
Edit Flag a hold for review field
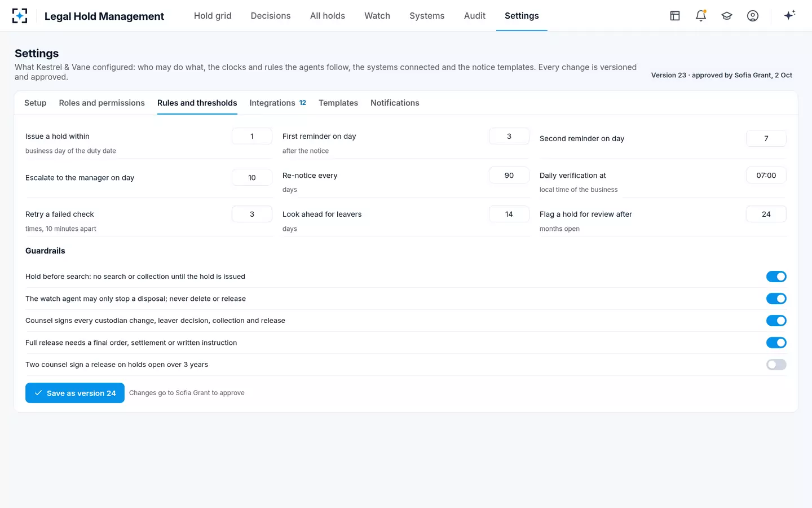(x=766, y=214)
